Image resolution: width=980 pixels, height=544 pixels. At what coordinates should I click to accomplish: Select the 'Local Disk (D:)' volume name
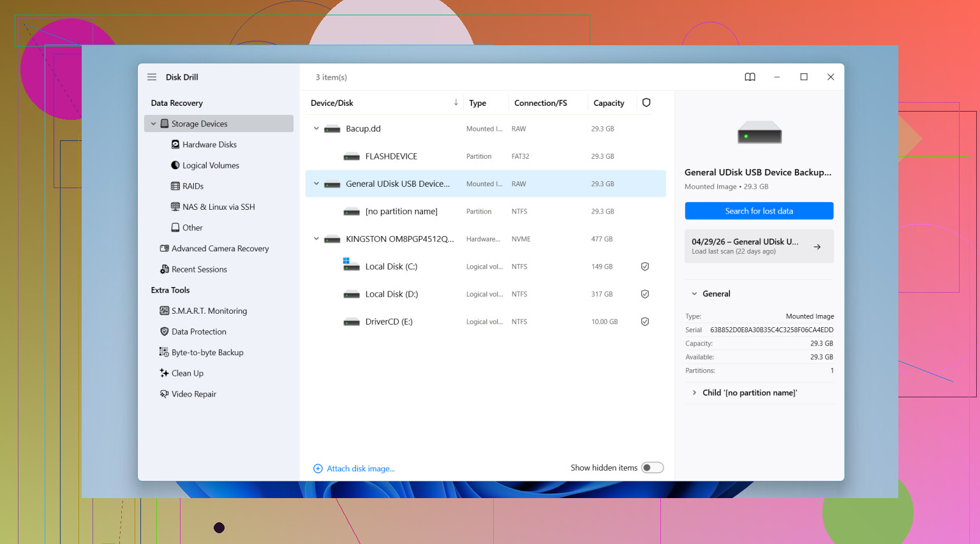point(392,294)
